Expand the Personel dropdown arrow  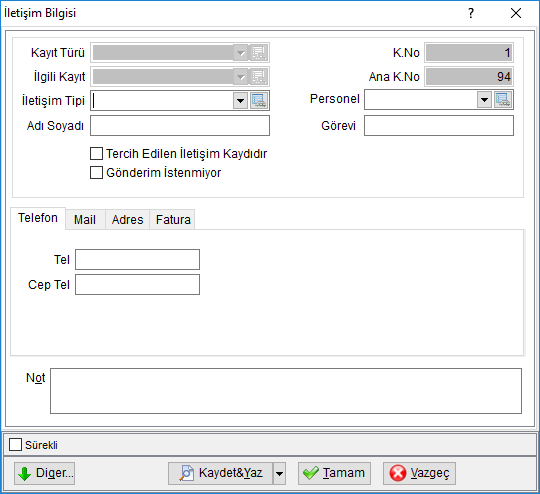click(484, 100)
